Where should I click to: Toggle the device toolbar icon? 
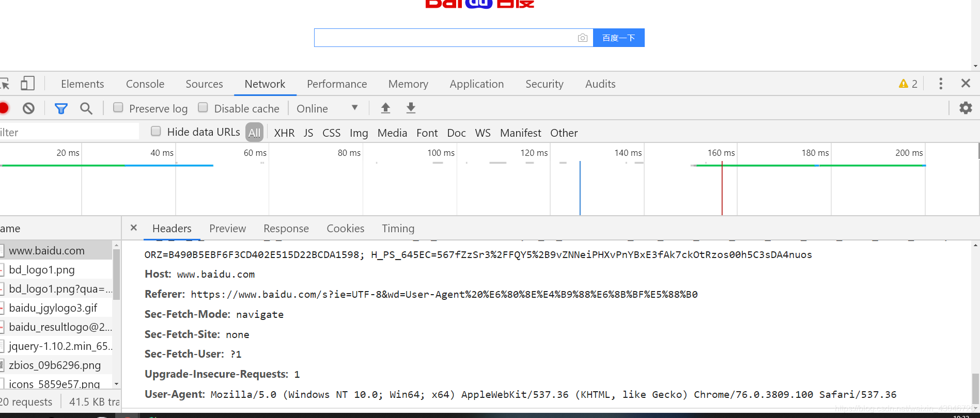[27, 84]
